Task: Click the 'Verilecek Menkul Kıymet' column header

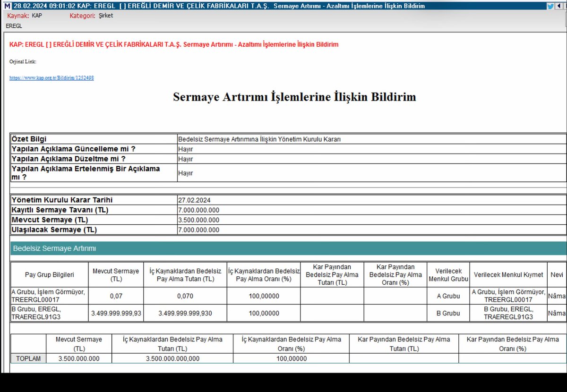Action: [x=508, y=275]
